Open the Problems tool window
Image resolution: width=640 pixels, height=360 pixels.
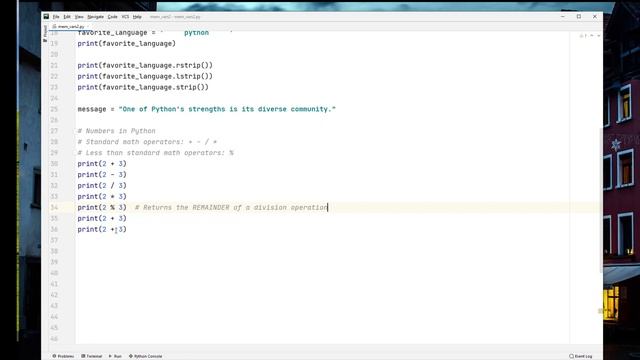coord(63,356)
